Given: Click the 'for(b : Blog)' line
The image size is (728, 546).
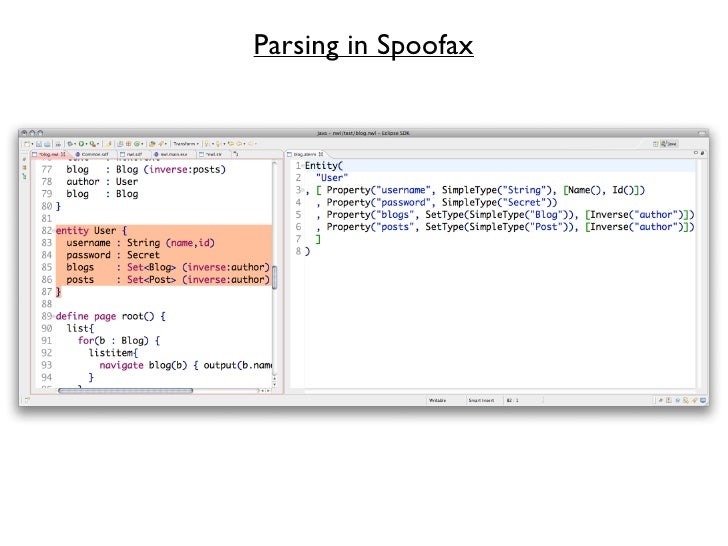Looking at the screenshot, I should (x=119, y=341).
